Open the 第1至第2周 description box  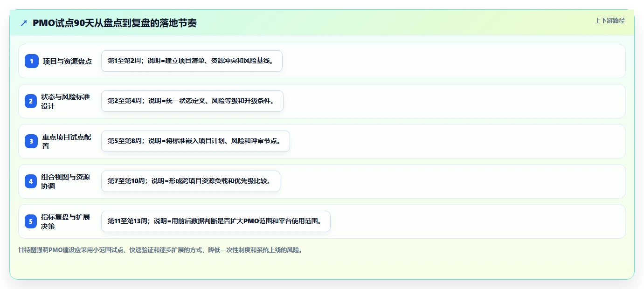(192, 61)
